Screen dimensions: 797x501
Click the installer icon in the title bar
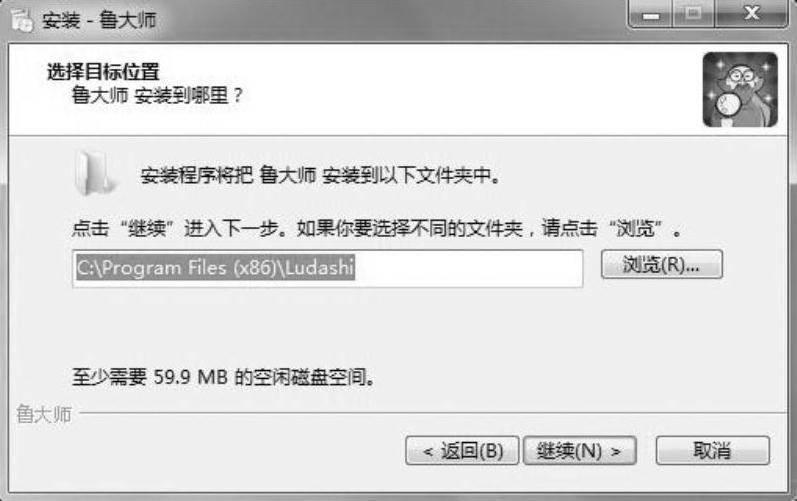coord(22,19)
